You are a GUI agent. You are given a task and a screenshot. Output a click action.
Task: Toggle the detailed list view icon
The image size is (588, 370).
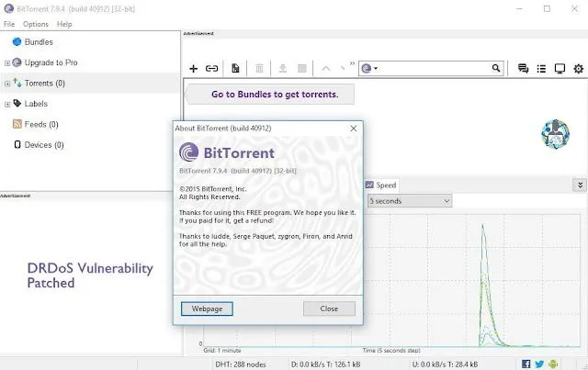(541, 68)
